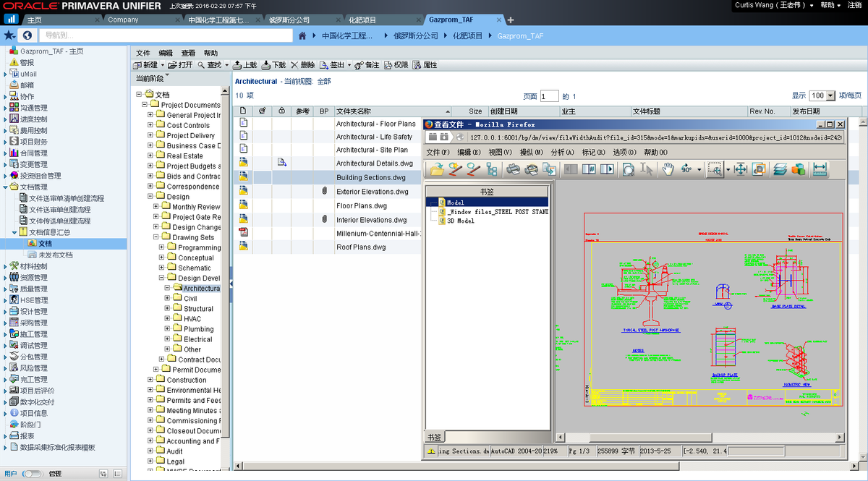Click the print icon in viewer toolbar

[x=513, y=169]
